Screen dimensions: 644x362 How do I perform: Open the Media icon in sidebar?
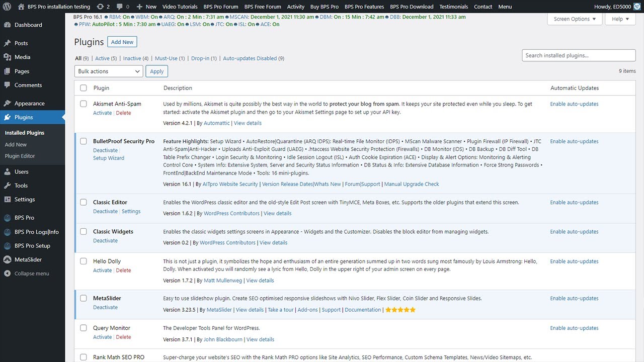[x=7, y=57]
